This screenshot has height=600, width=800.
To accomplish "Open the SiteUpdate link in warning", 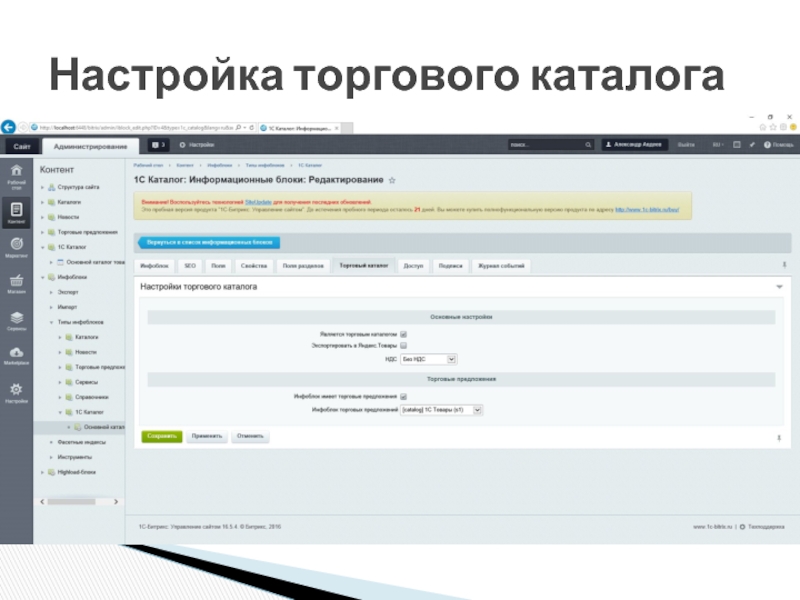I will [x=258, y=202].
